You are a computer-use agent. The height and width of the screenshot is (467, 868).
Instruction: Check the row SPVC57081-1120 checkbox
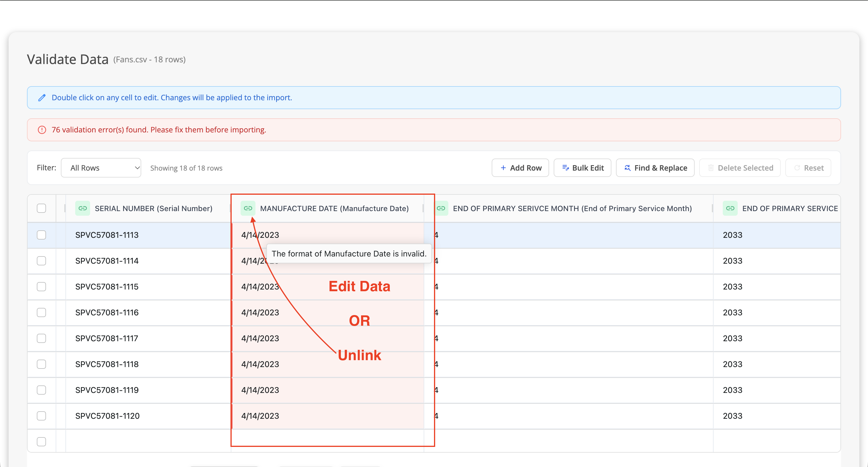41,416
